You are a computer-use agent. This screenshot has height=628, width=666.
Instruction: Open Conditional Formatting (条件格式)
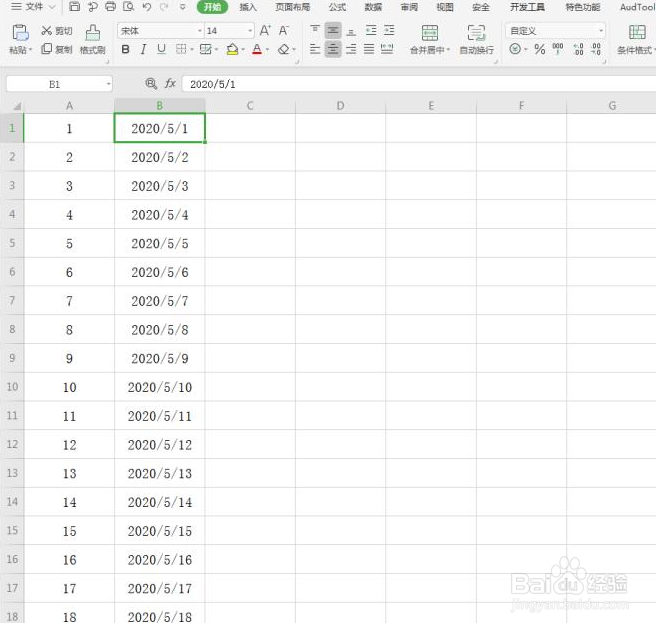(637, 39)
